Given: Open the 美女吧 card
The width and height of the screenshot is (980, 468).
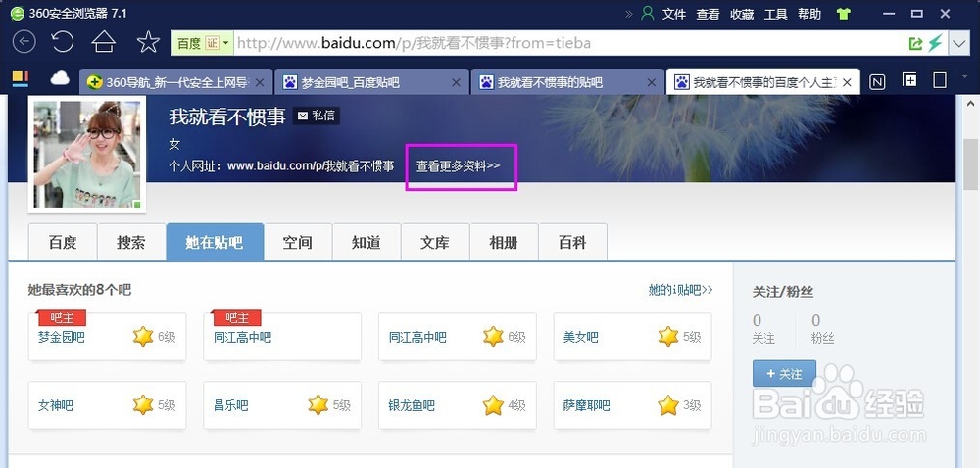Looking at the screenshot, I should click(632, 337).
